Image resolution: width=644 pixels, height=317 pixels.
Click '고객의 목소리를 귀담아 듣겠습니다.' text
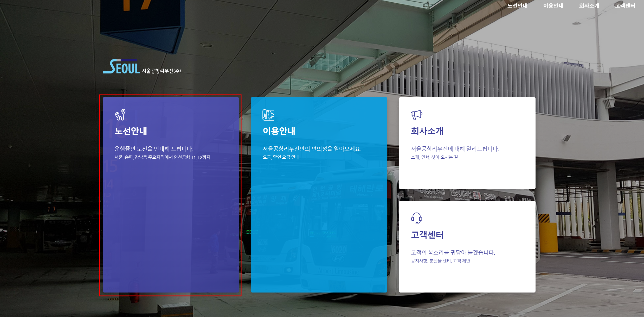click(x=453, y=253)
